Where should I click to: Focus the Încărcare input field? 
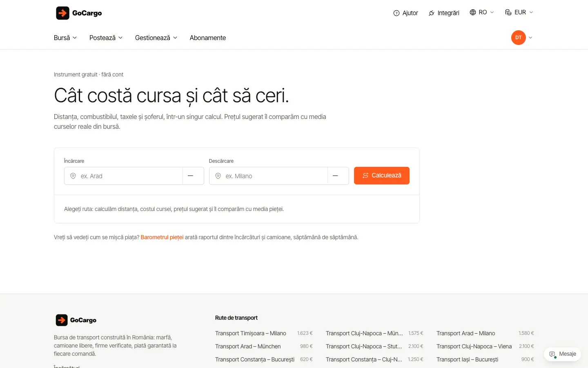click(123, 176)
